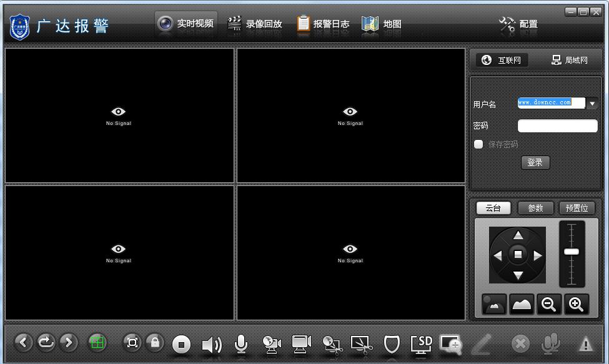609x364 pixels.
Task: Switch to the 参数 parameters tab
Action: [535, 208]
